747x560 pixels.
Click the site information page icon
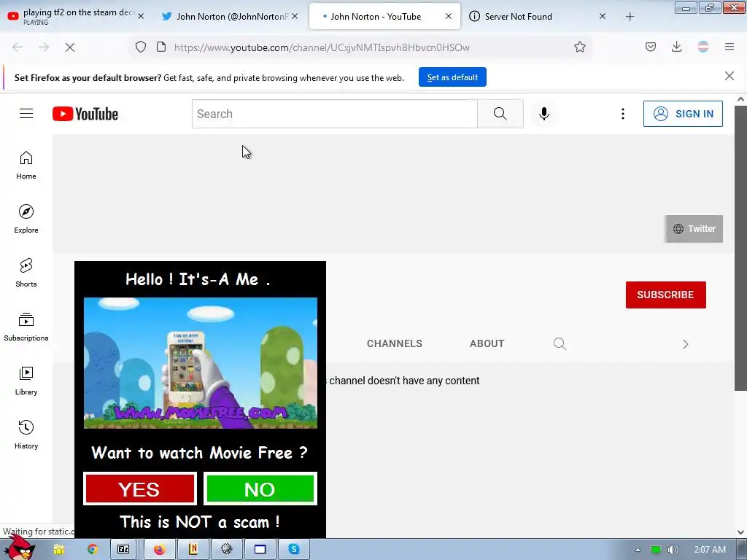[x=161, y=47]
